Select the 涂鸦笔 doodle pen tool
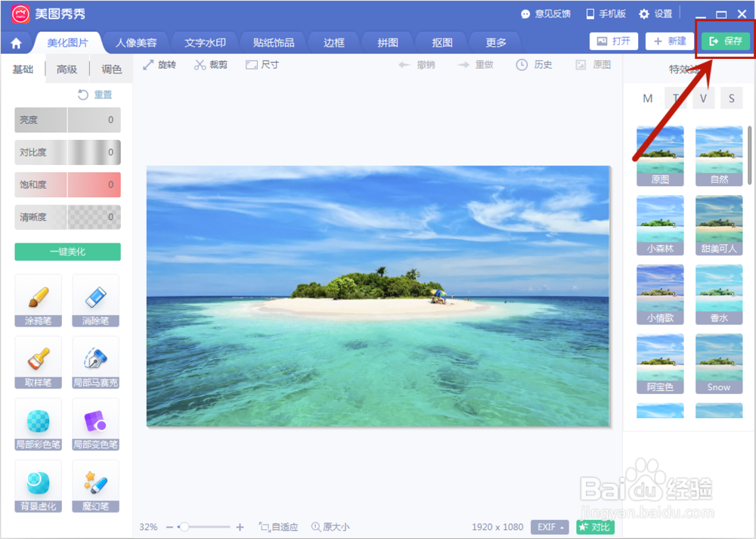 click(x=38, y=300)
